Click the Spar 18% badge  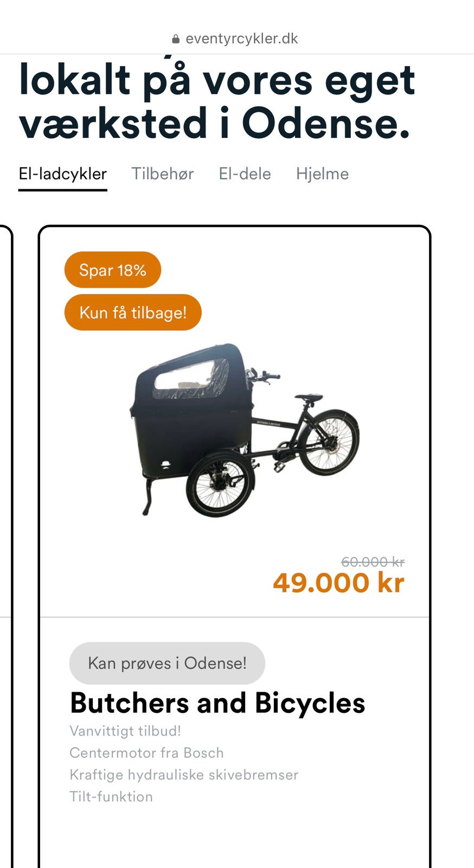click(113, 270)
